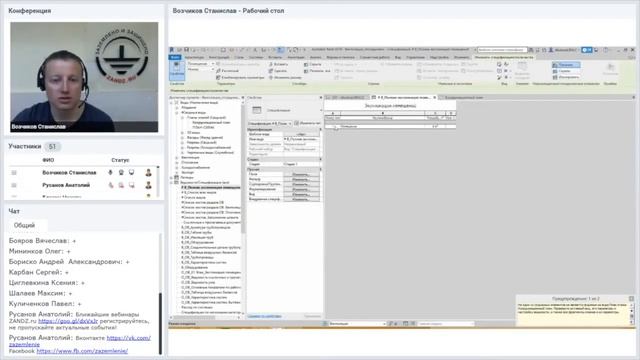The height and width of the screenshot is (360, 640).
Task: Click the search binoculars icon in Revit title bar
Action: (x=531, y=50)
